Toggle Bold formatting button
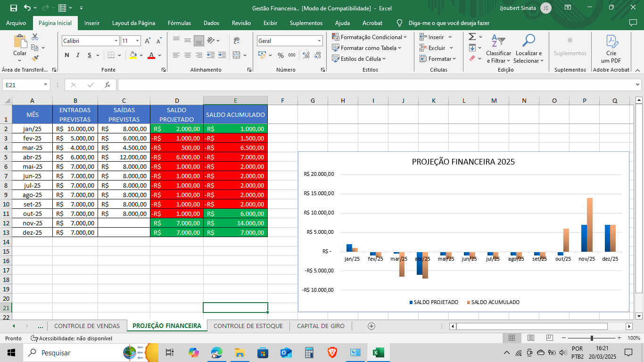Viewport: 644px width, 362px height. (x=67, y=55)
